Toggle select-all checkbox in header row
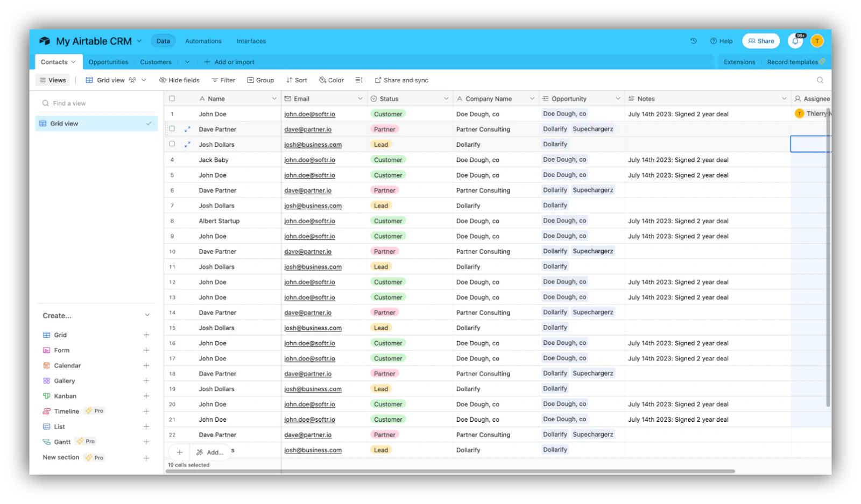Screen dimensions: 861x504 tap(172, 98)
